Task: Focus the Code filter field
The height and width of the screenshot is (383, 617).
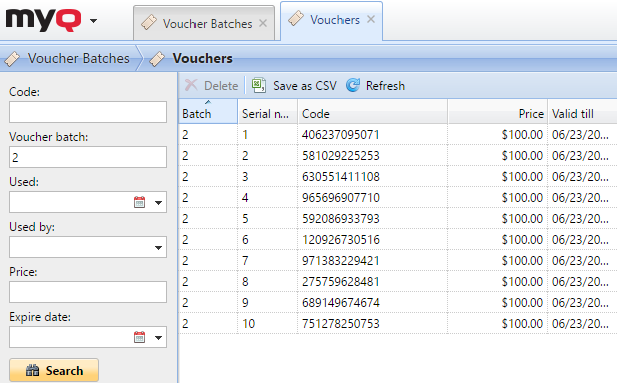Action: (88, 112)
